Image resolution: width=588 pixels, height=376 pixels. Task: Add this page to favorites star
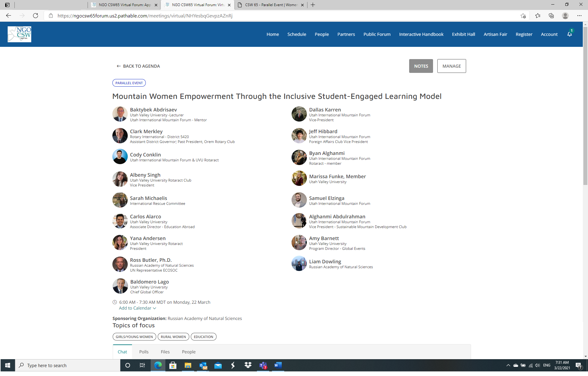[x=523, y=16]
